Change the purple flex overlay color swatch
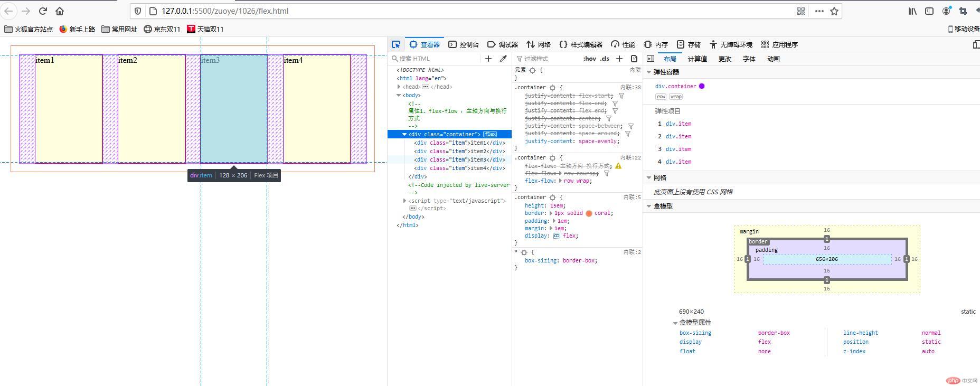980x386 pixels. pos(702,86)
